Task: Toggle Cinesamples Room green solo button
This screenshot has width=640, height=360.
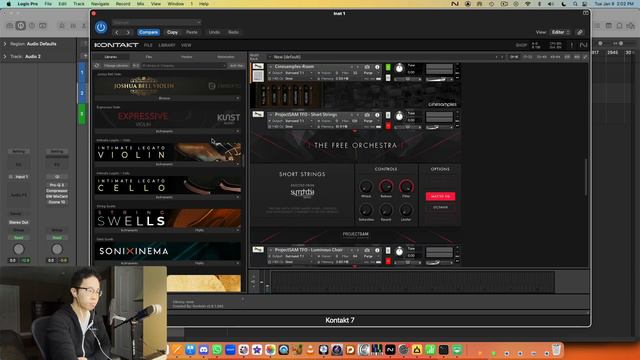Action: click(388, 67)
